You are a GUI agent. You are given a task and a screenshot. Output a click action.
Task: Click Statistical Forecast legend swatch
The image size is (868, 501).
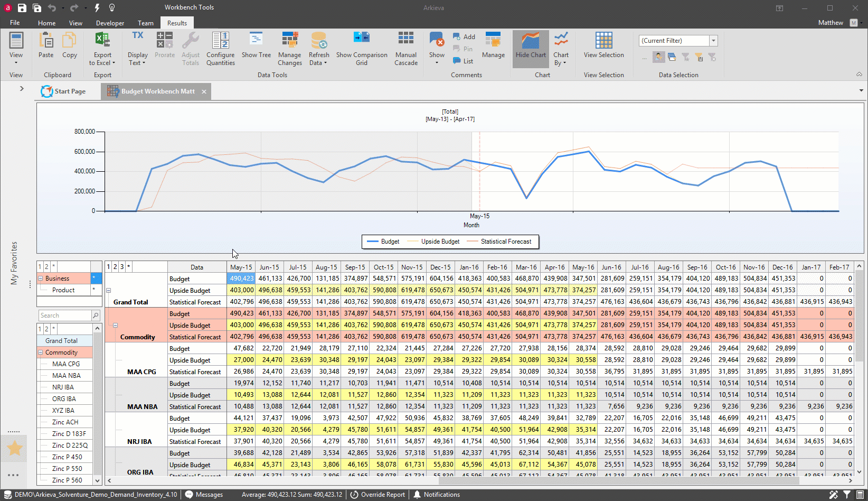(x=473, y=242)
